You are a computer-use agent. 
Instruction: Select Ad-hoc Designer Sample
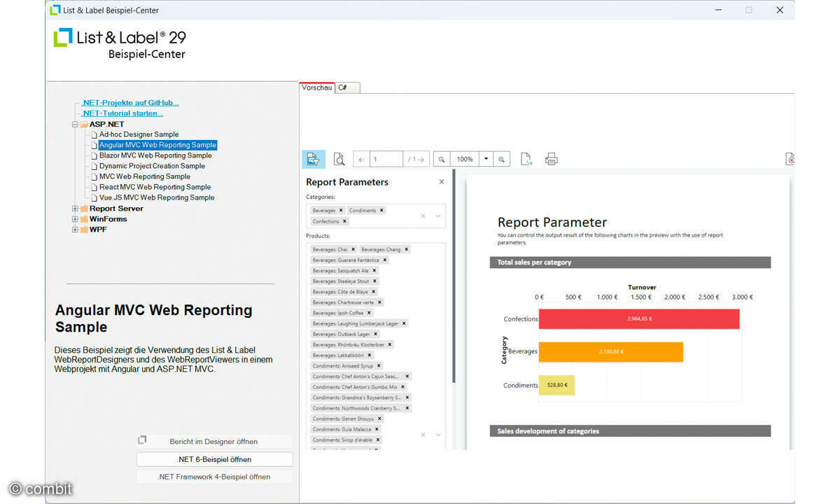coord(139,134)
